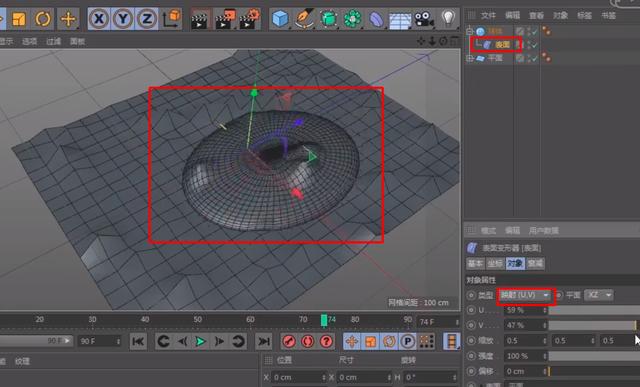Image resolution: width=640 pixels, height=387 pixels.
Task: Toggle the green check on 表面 row
Action: (x=534, y=45)
